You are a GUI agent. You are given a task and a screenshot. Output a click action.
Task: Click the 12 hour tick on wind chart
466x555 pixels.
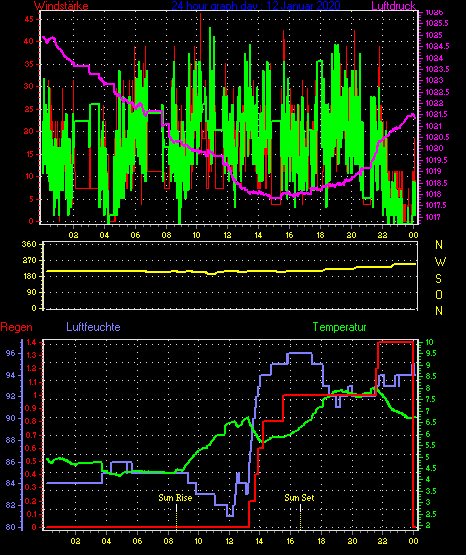pyautogui.click(x=227, y=235)
